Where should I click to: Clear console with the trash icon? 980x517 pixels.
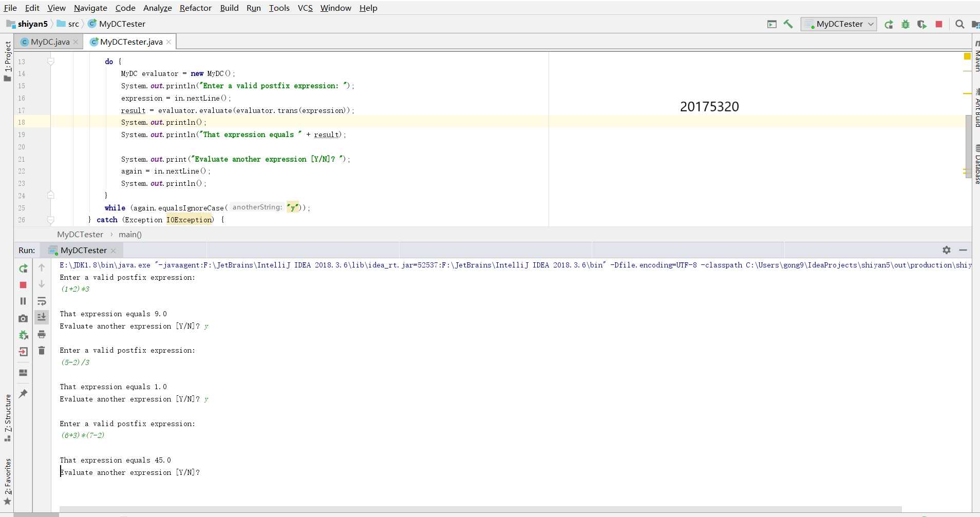pos(42,351)
